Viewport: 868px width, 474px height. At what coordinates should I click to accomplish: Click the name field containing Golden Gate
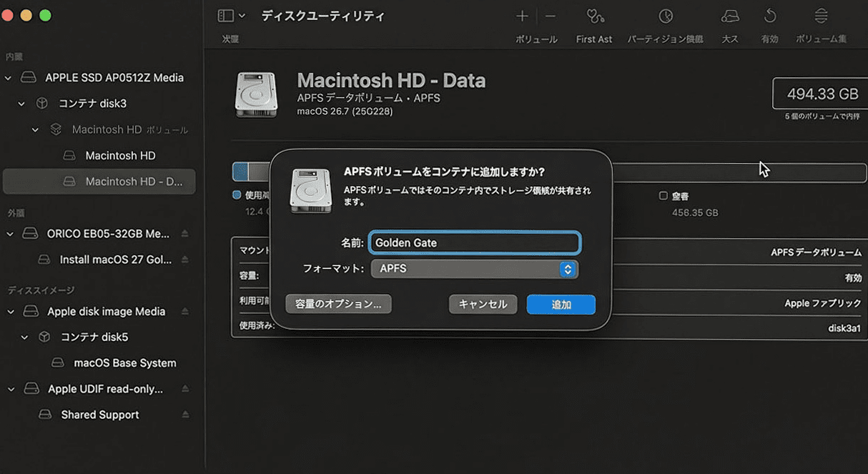click(x=475, y=243)
